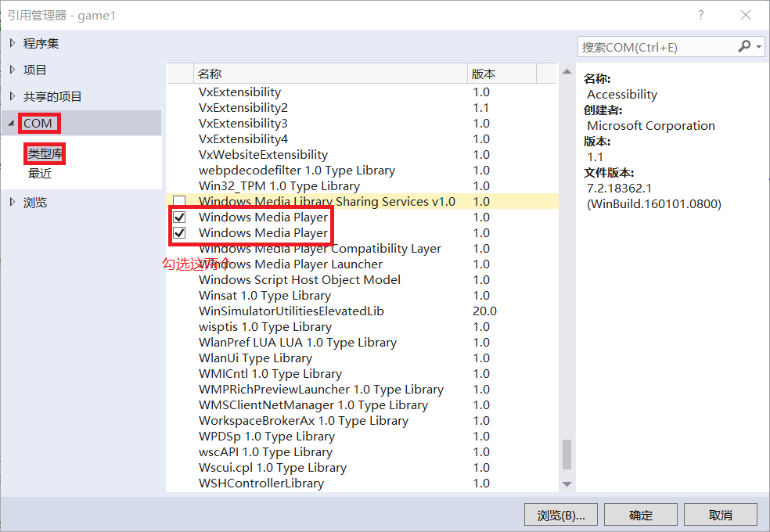This screenshot has width=770, height=532.
Task: Select 最近 under COM
Action: point(40,173)
